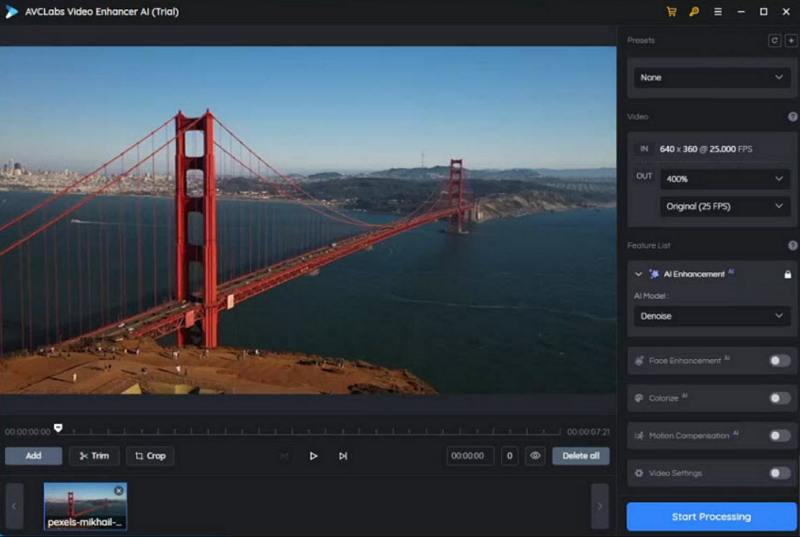Click the timeline playhead marker
The width and height of the screenshot is (800, 537).
[x=58, y=428]
